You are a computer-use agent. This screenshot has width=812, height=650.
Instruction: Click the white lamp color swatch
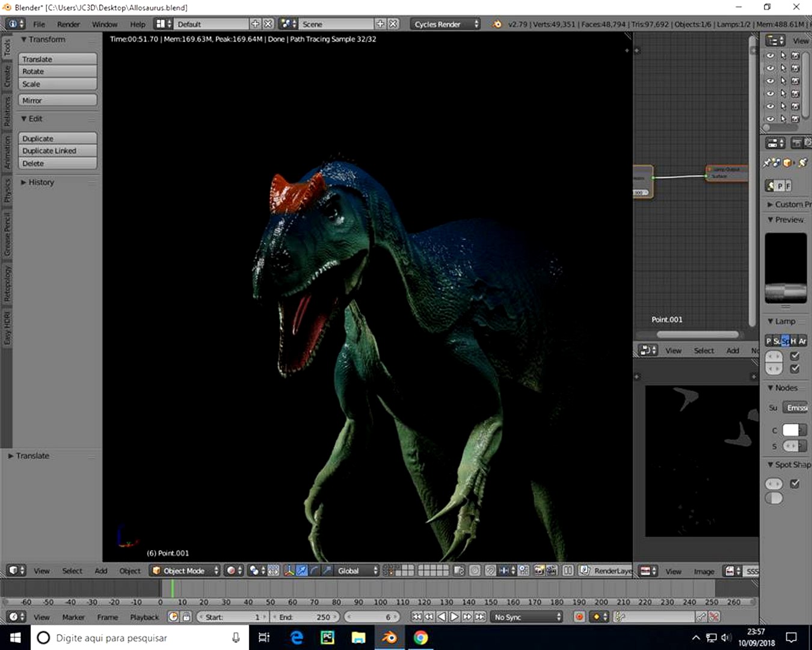790,430
